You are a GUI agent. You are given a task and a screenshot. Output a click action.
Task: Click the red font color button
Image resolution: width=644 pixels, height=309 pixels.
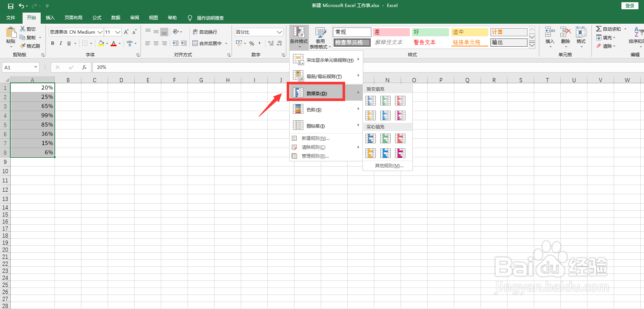pos(114,43)
